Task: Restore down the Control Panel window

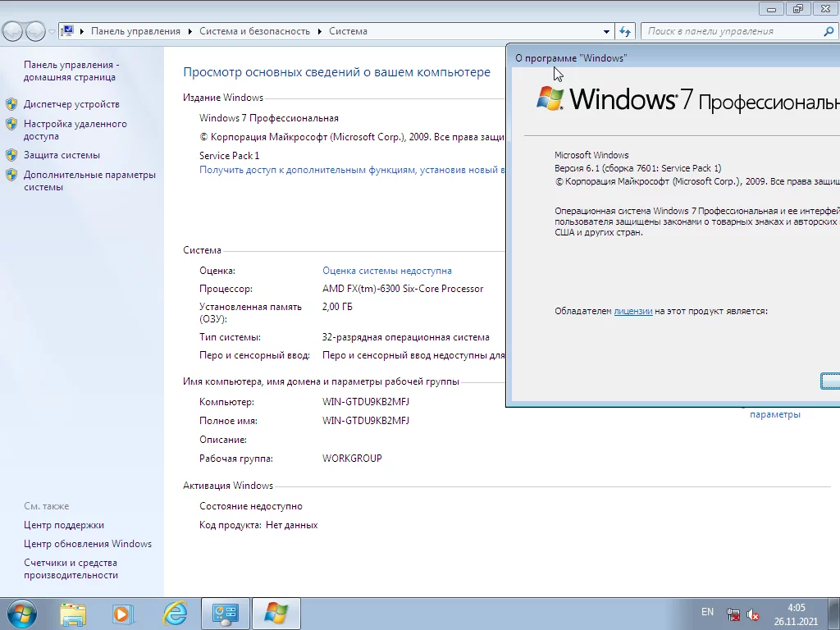Action: pos(798,8)
